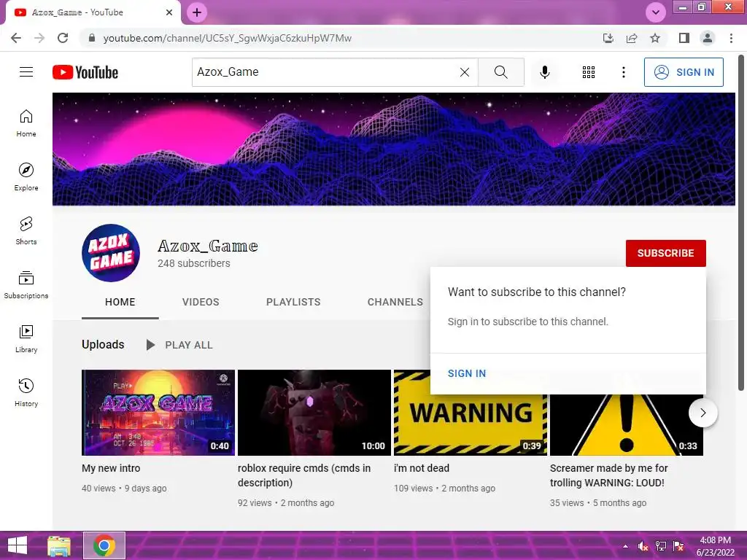Click the 248 subscribers text
Viewport: 747px width, 560px height.
click(x=194, y=263)
